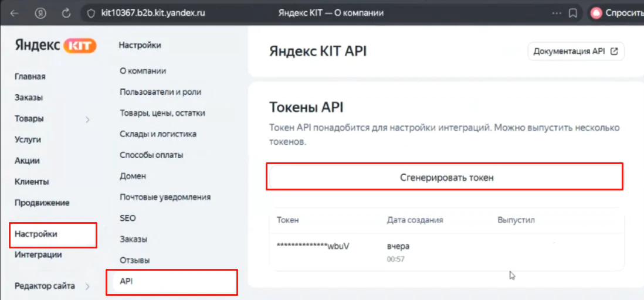This screenshot has height=300, width=644.
Task: Open Редактор сайта in the sidebar
Action: (45, 286)
